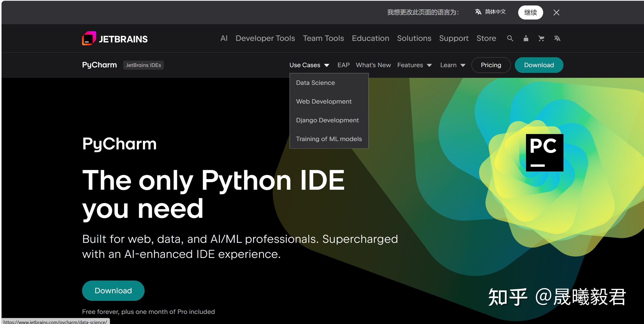This screenshot has width=644, height=324.
Task: Click the translate icon next to 简体中文
Action: coord(478,12)
